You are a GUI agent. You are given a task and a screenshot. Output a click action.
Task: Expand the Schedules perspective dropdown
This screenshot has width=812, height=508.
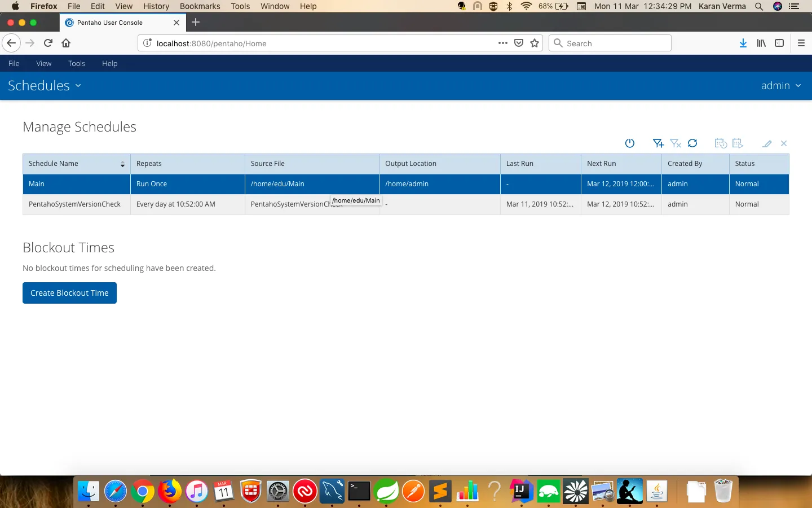pyautogui.click(x=45, y=85)
